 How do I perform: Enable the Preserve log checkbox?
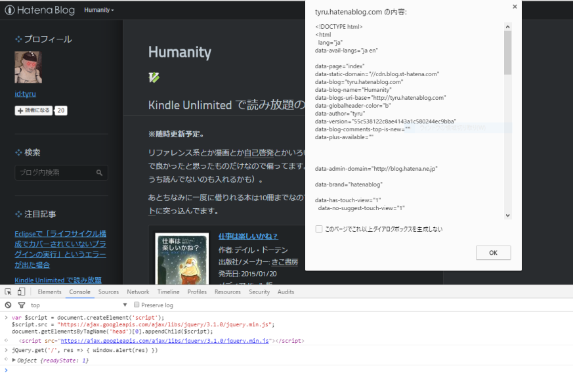coord(137,305)
